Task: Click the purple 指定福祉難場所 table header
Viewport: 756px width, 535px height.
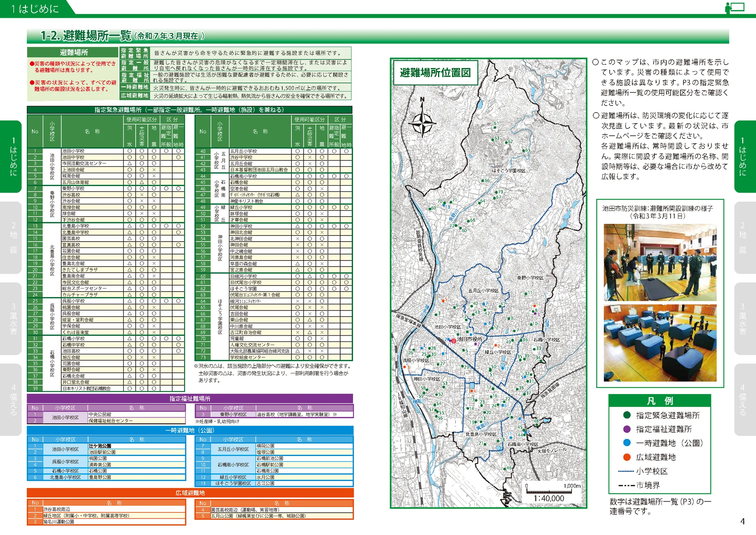Action: click(x=190, y=399)
